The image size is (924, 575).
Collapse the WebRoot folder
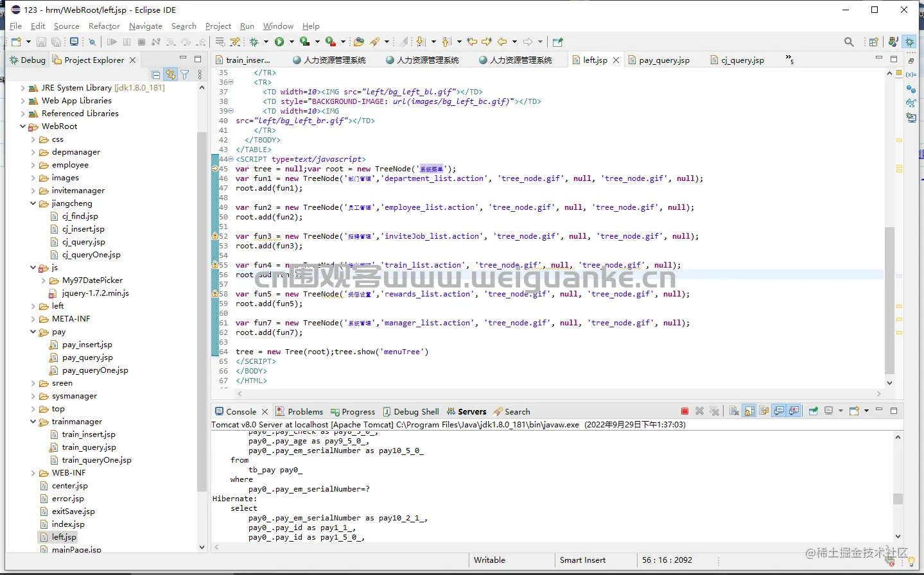24,126
